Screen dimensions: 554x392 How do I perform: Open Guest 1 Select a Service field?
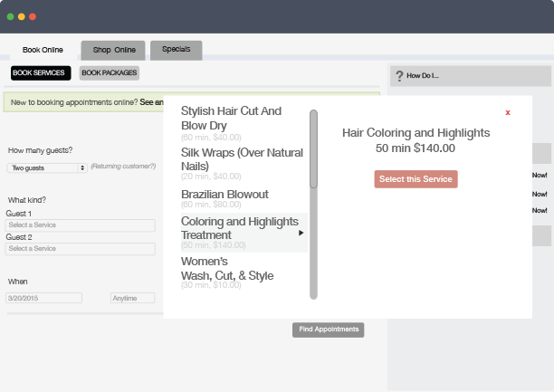[80, 224]
